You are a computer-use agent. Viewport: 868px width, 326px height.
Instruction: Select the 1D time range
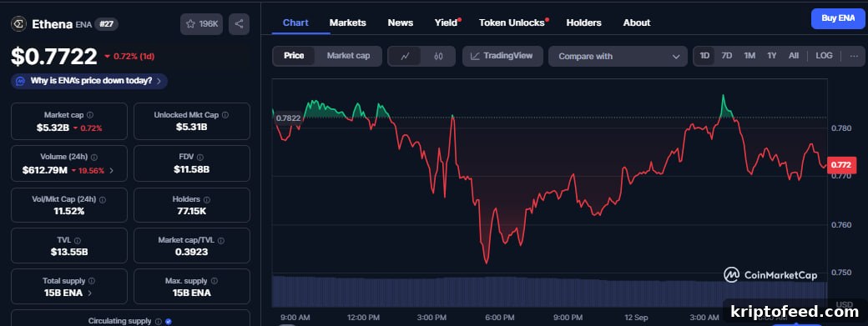[x=704, y=56]
